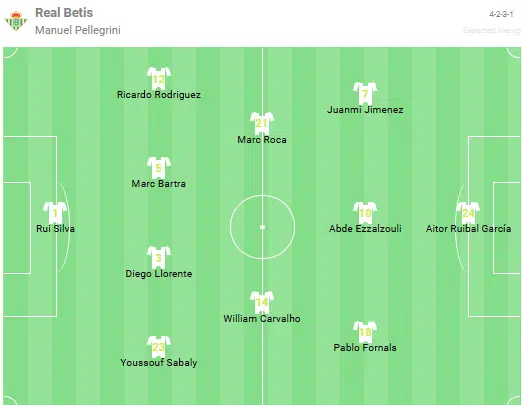
Task: Click Pablo Fornals' number 18 shirt
Action: [365, 332]
